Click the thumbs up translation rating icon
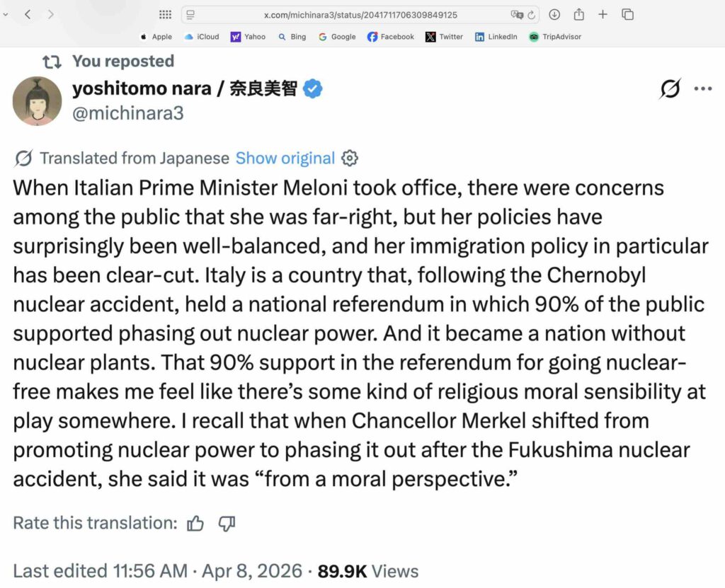 [x=195, y=524]
